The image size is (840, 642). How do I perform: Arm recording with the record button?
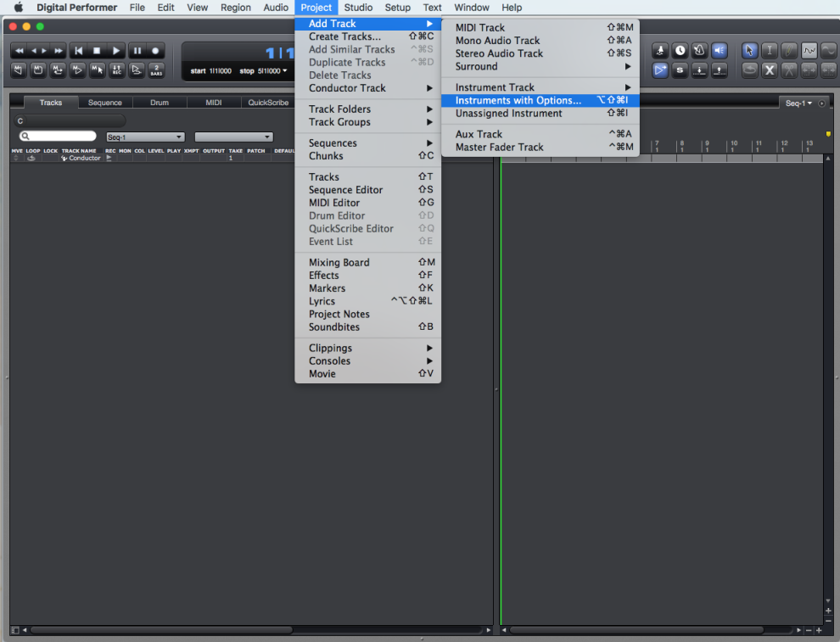coord(155,51)
